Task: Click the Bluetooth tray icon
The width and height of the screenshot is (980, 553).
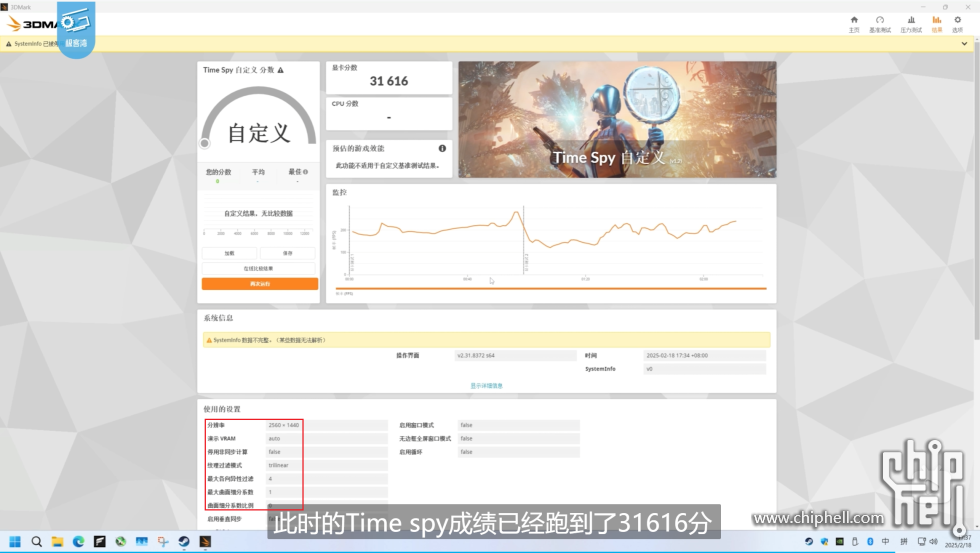Action: (870, 542)
